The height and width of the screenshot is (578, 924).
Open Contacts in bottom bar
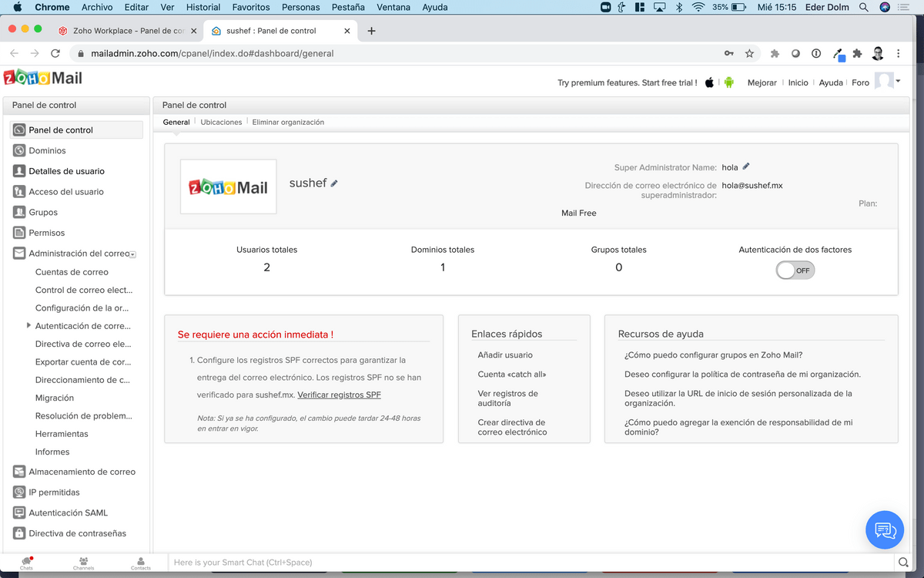click(140, 563)
